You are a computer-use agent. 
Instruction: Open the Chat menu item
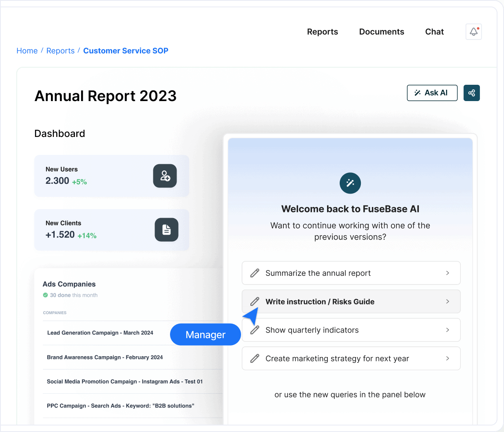pyautogui.click(x=434, y=32)
